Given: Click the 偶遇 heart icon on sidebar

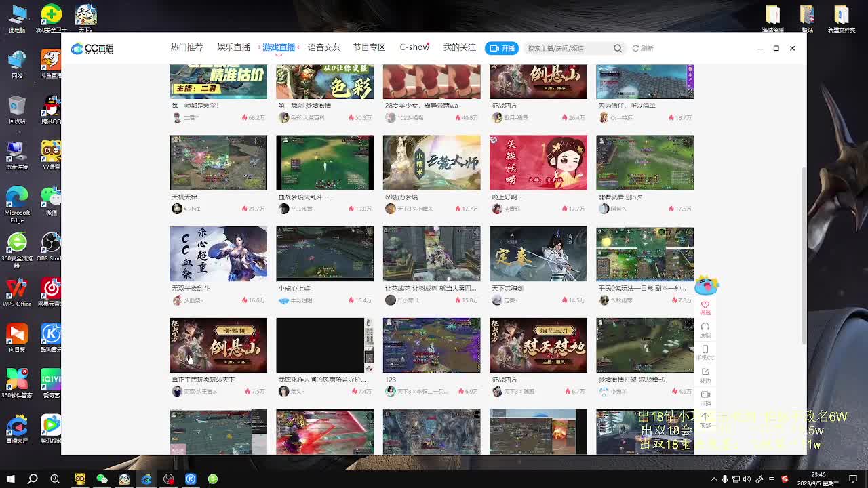Looking at the screenshot, I should click(x=705, y=305).
